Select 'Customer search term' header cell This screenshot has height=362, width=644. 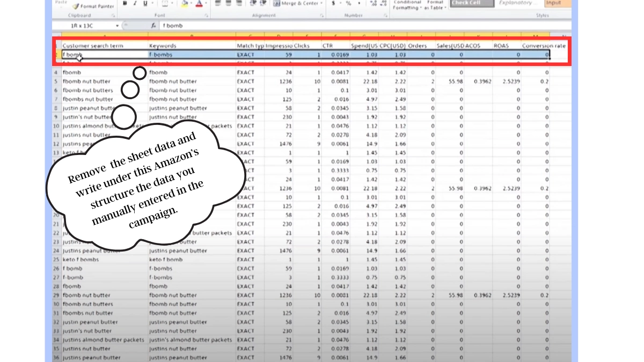(105, 46)
